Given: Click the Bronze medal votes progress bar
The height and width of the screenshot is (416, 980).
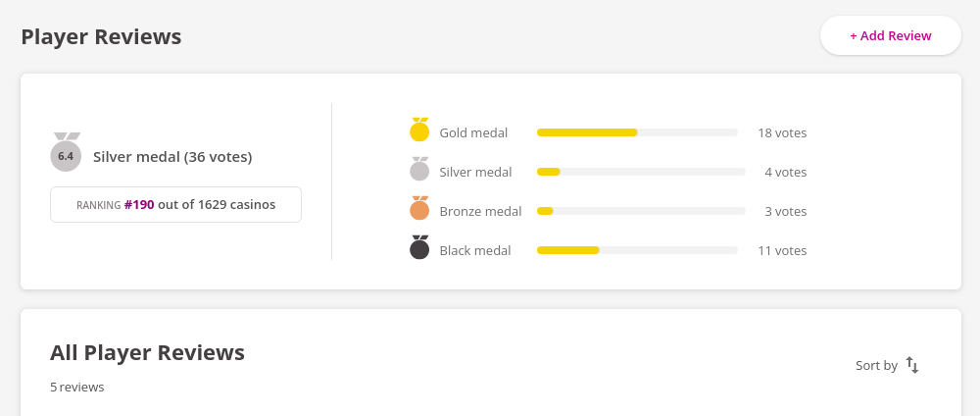Looking at the screenshot, I should [x=637, y=211].
